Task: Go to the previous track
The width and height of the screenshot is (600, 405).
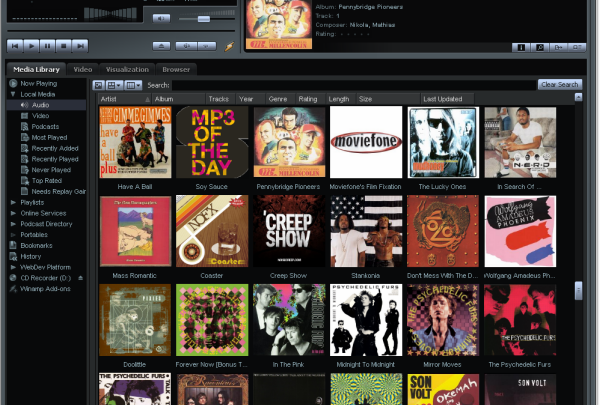Action: (15, 46)
